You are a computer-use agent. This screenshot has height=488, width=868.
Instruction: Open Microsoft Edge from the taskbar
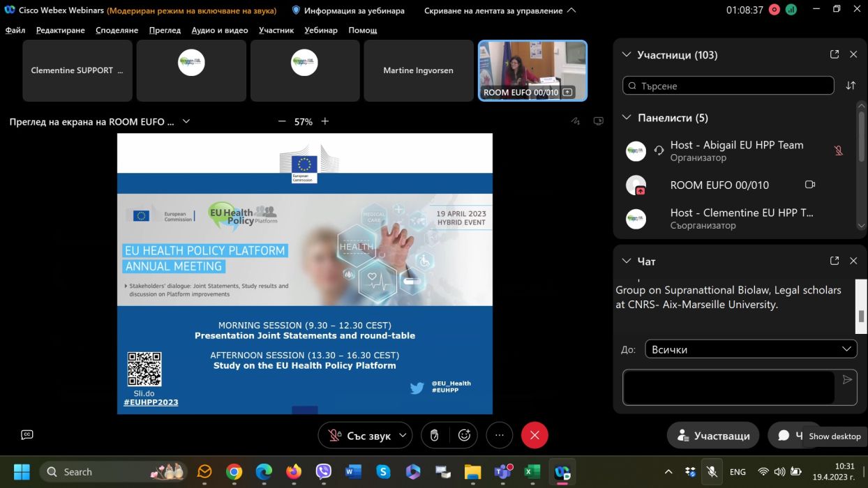point(264,472)
